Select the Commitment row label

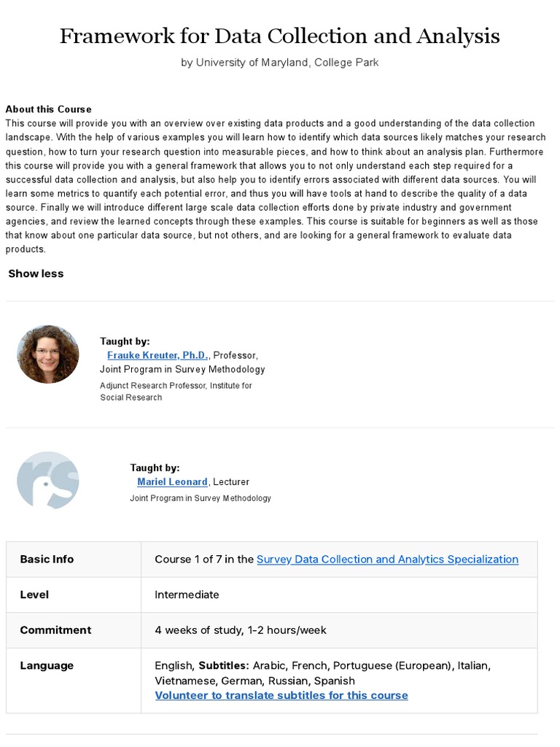[55, 630]
